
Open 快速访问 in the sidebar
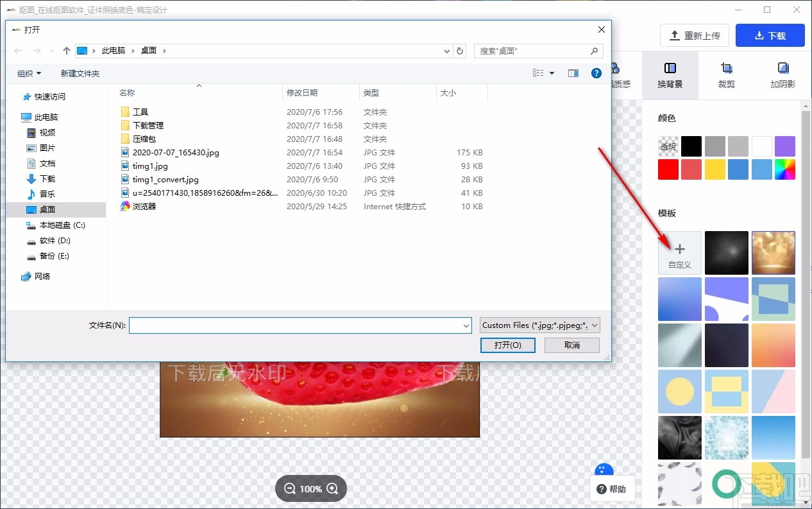[50, 96]
